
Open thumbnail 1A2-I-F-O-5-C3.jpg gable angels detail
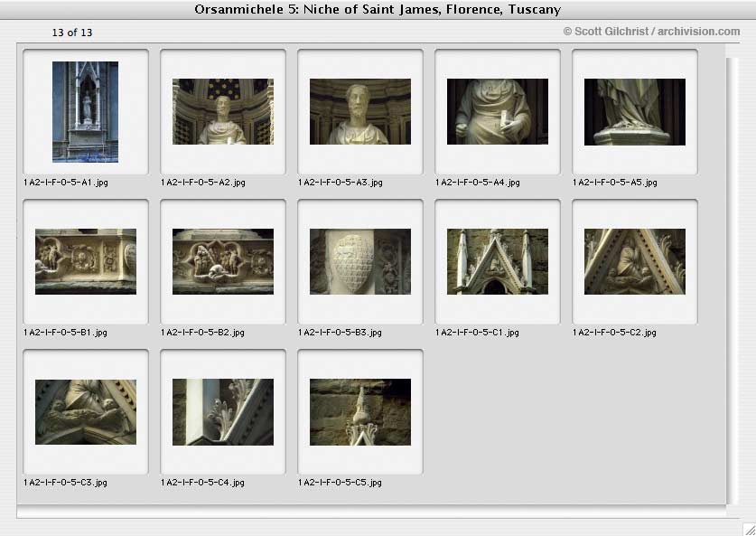(x=86, y=412)
